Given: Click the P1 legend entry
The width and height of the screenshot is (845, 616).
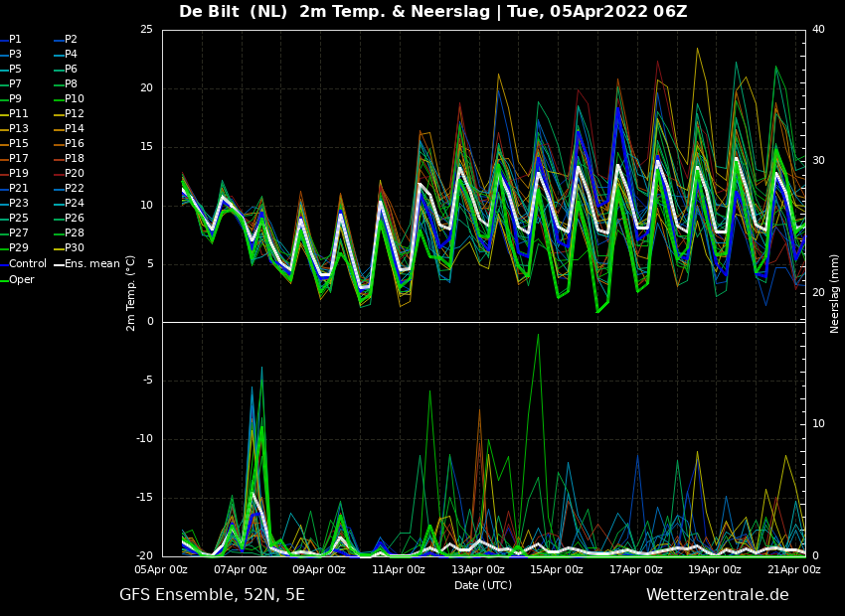Looking at the screenshot, I should (11, 40).
